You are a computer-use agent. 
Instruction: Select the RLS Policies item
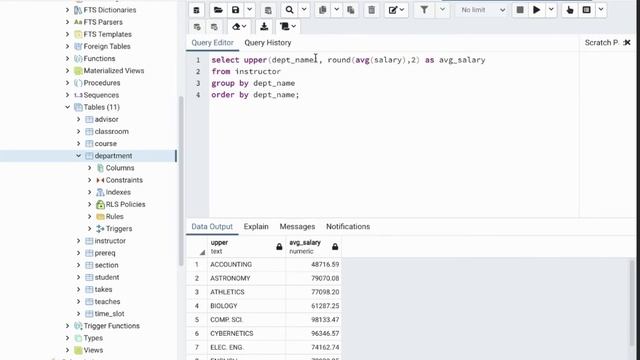pos(125,204)
